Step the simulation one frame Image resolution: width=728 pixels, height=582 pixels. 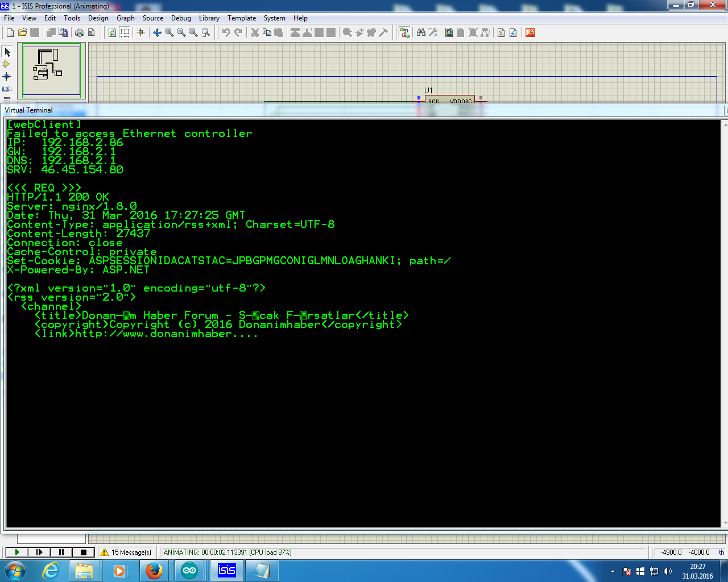pyautogui.click(x=39, y=552)
